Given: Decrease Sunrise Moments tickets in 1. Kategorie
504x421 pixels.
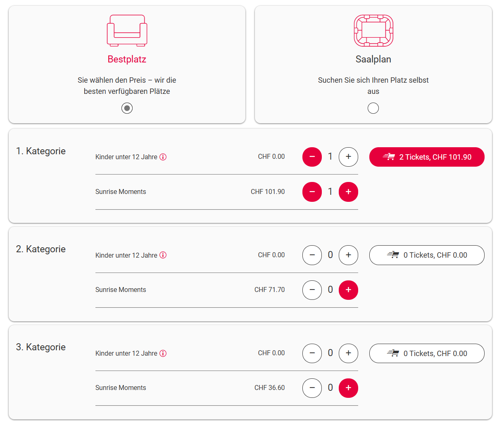Looking at the screenshot, I should pos(312,192).
